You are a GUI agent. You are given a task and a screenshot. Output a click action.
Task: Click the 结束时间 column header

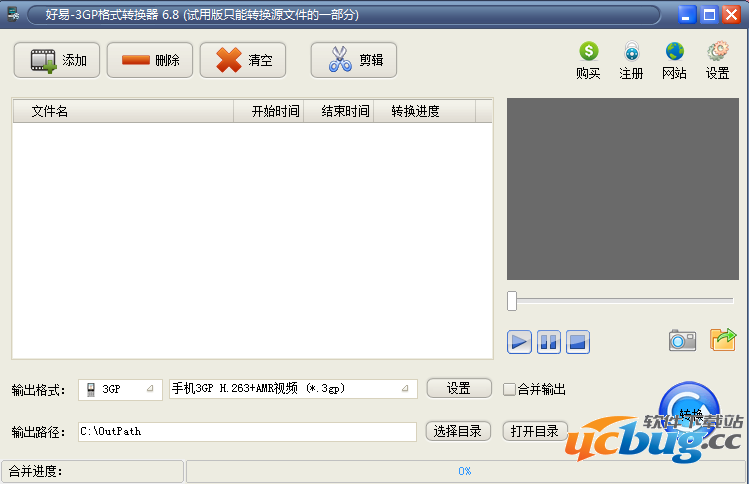click(x=339, y=111)
